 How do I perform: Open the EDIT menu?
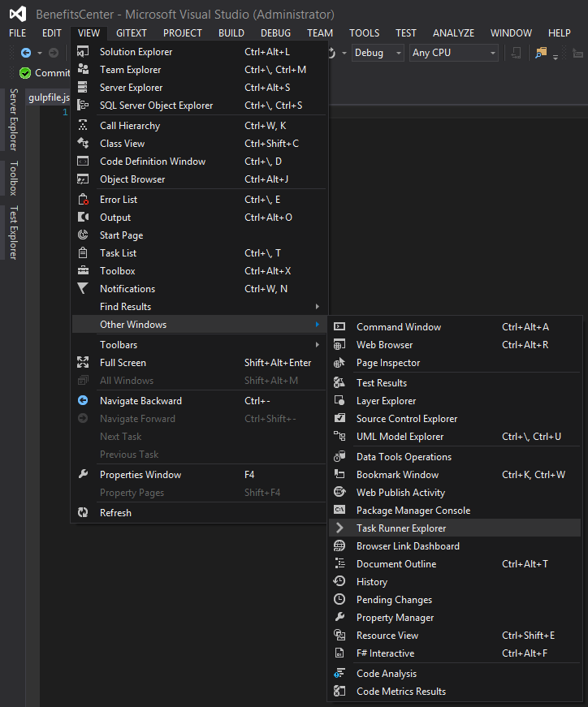(52, 33)
